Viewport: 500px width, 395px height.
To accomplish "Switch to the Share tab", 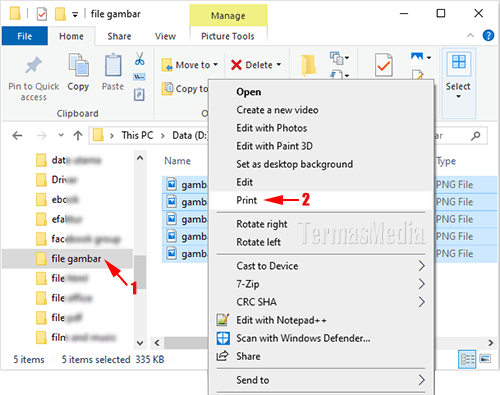I will pos(119,36).
